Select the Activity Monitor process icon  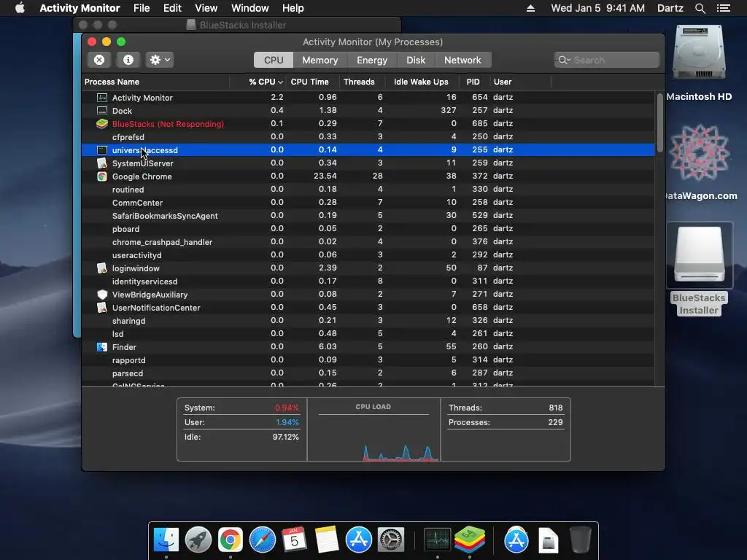point(102,98)
